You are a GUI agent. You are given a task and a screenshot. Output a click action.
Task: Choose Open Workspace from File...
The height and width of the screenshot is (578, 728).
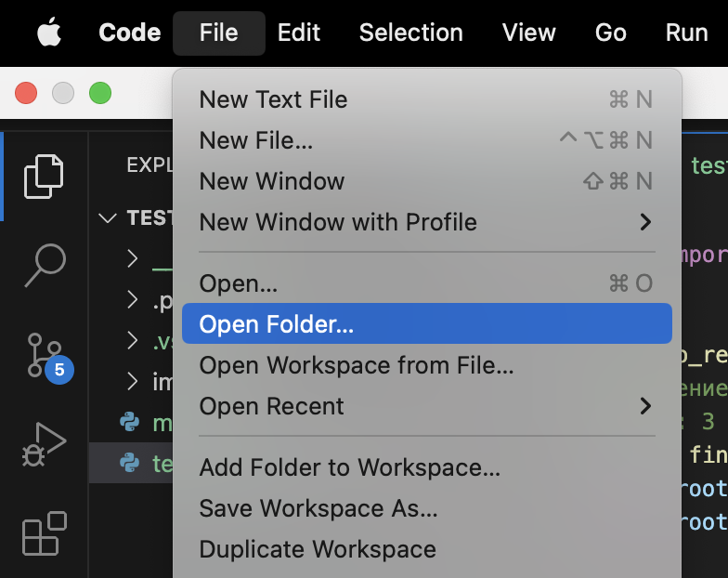(x=427, y=365)
